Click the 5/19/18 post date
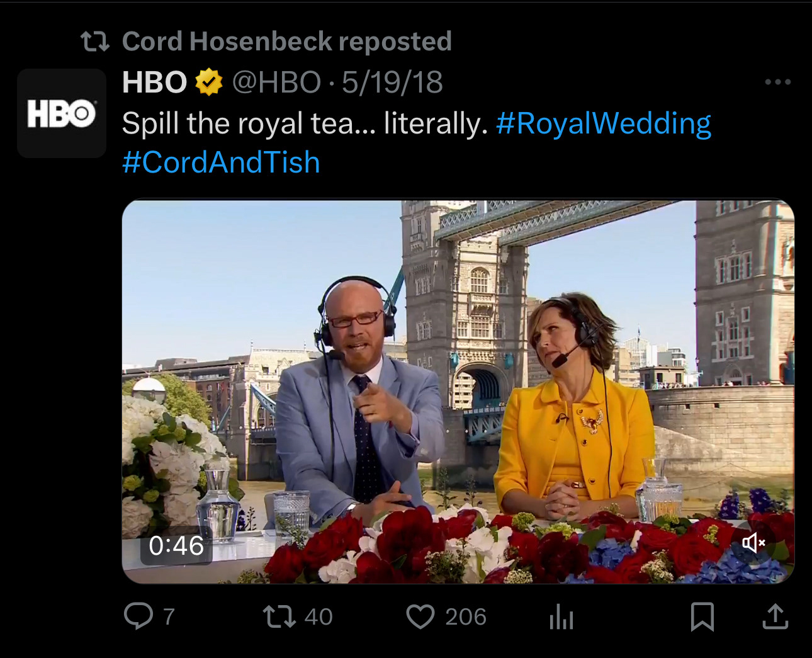This screenshot has width=812, height=658. 392,82
